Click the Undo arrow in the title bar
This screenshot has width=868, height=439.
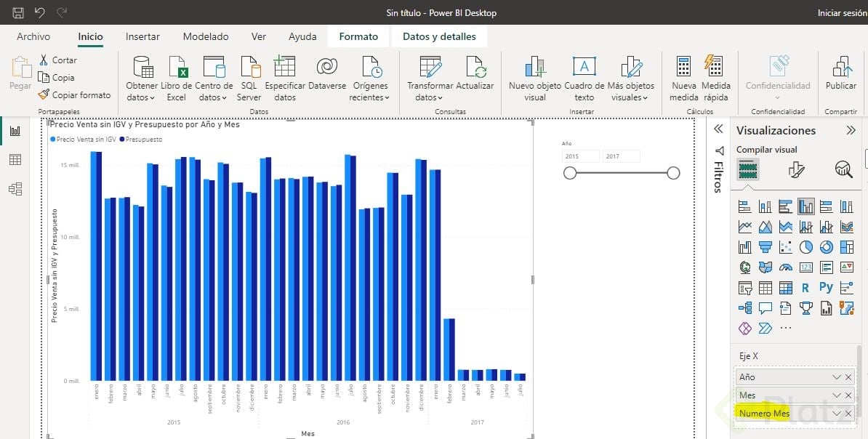(x=39, y=12)
